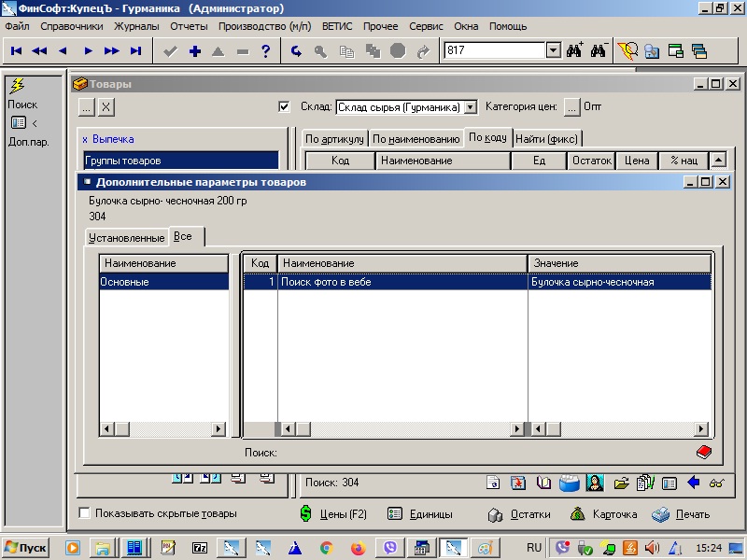Click the lightning bolt search icon
This screenshot has width=747, height=560.
point(17,87)
